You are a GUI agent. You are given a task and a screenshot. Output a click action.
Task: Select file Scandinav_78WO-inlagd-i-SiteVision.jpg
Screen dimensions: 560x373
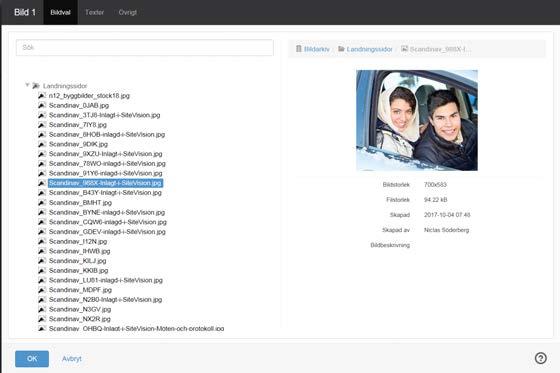pyautogui.click(x=107, y=163)
